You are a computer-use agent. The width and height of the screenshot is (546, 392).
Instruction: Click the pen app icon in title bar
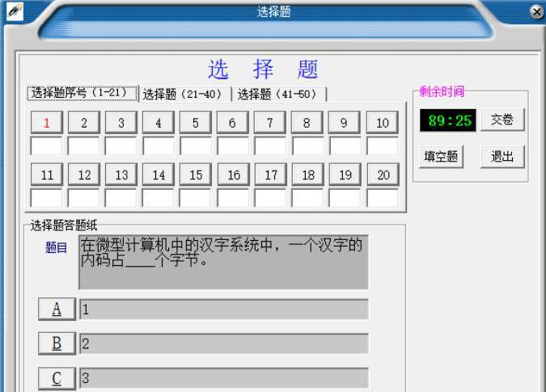[x=15, y=11]
